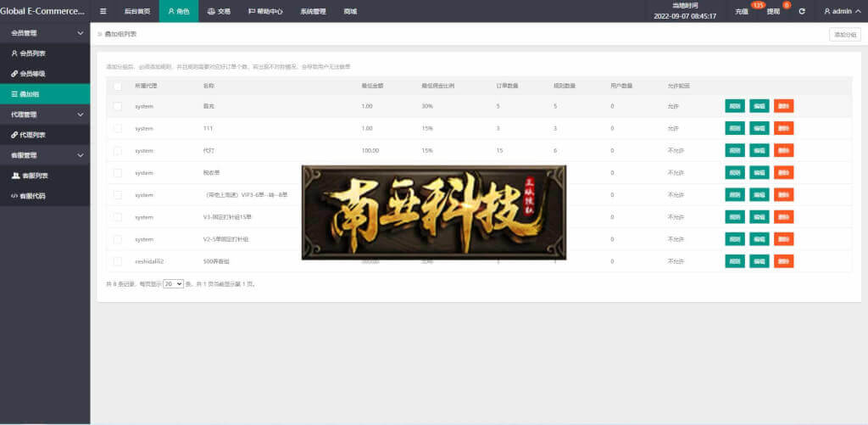Click the 'Global E-Commerce...' site title

pos(42,11)
